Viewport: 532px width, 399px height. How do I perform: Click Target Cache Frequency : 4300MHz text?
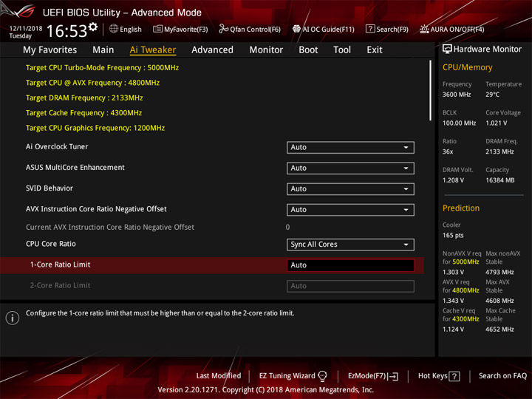pyautogui.click(x=83, y=112)
